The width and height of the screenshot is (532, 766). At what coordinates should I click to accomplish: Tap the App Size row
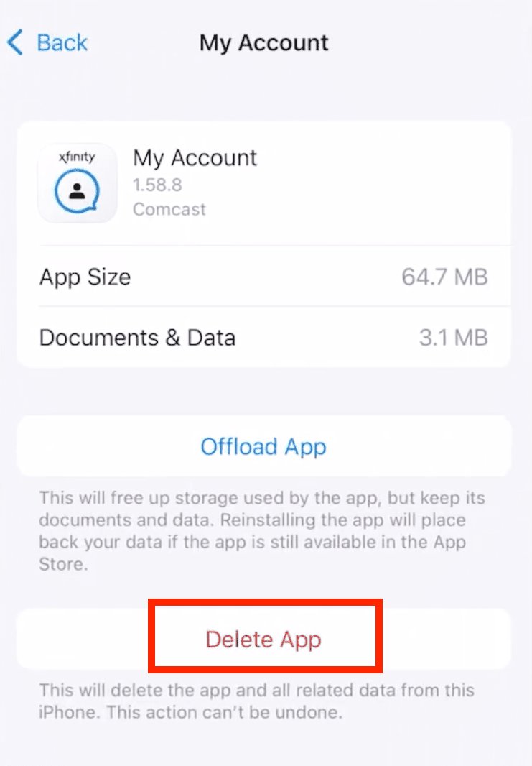264,277
